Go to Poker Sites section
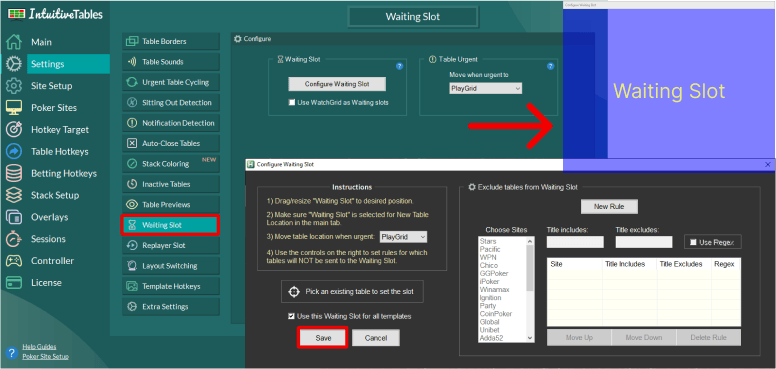776x369 pixels. tap(54, 107)
